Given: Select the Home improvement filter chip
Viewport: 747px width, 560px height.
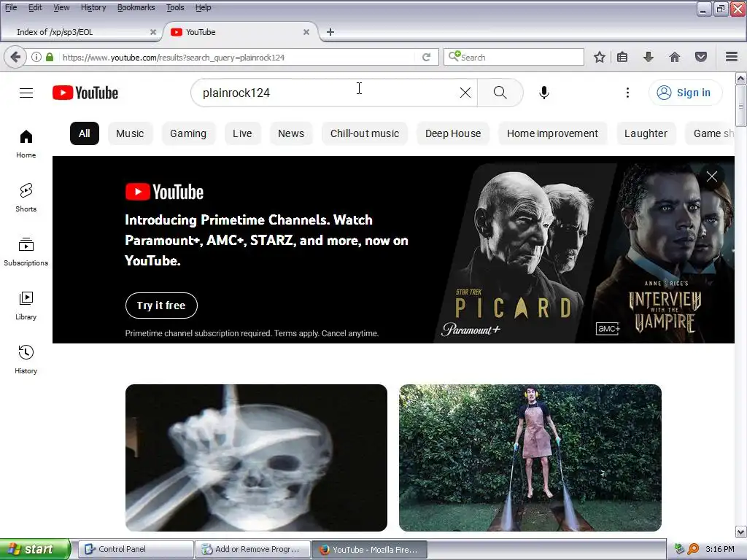Looking at the screenshot, I should coord(553,134).
